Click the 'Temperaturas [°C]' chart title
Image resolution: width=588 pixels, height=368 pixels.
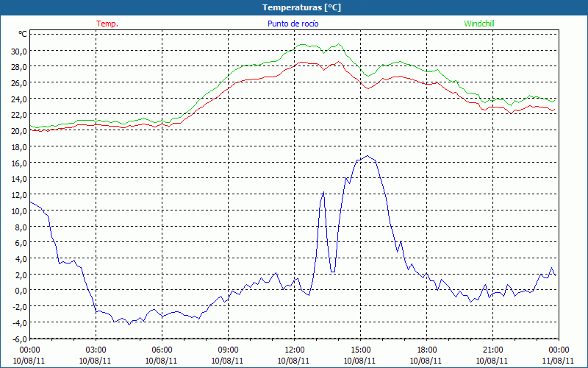coord(301,7)
